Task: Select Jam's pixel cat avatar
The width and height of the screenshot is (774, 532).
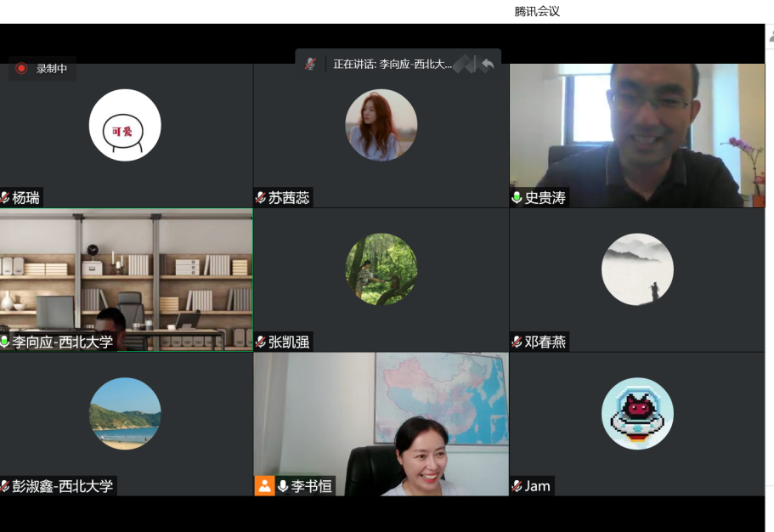Action: pyautogui.click(x=637, y=414)
